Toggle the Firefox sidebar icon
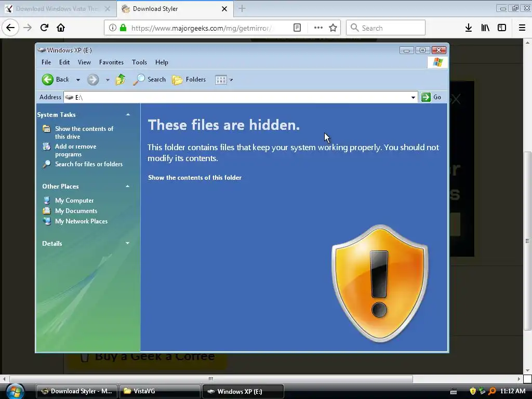The width and height of the screenshot is (532, 399). coord(502,28)
